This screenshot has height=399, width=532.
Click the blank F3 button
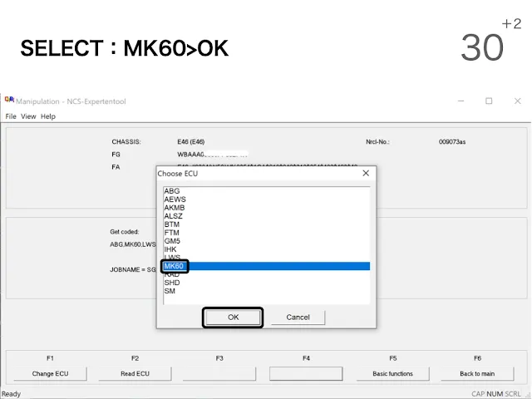pyautogui.click(x=219, y=373)
